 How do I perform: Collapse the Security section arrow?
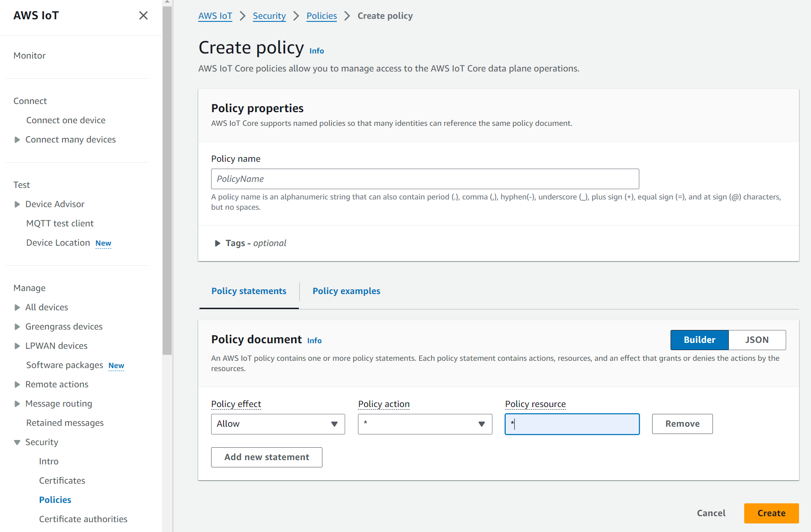(x=17, y=442)
